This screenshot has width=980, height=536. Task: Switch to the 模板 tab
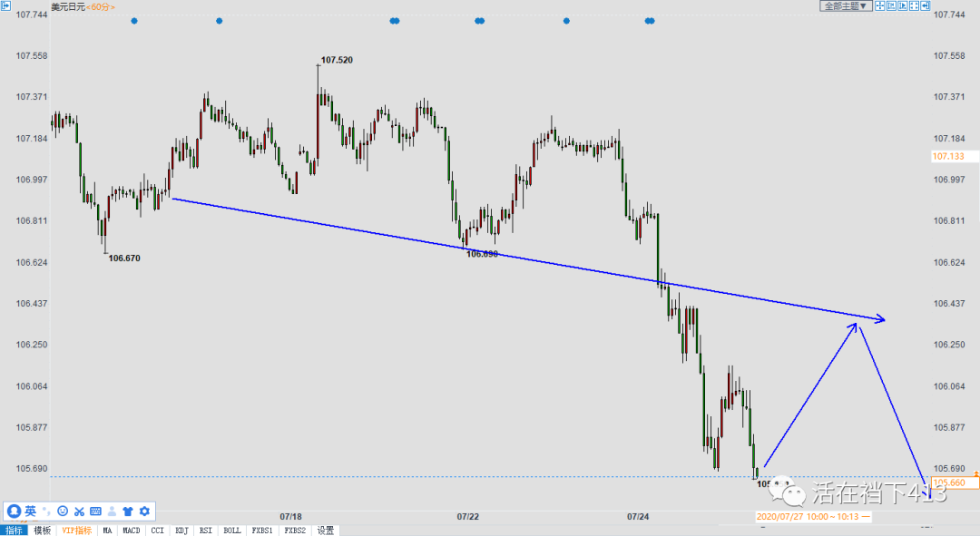pos(43,531)
